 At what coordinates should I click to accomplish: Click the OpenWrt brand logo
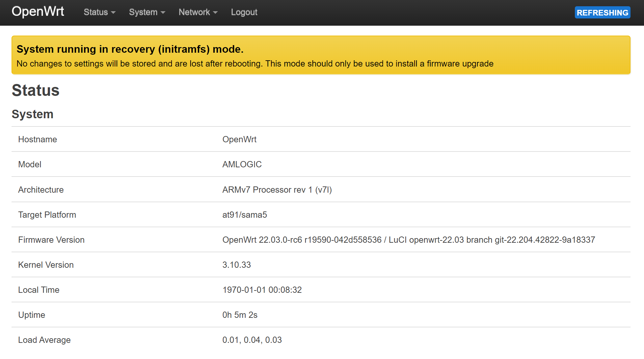click(38, 12)
